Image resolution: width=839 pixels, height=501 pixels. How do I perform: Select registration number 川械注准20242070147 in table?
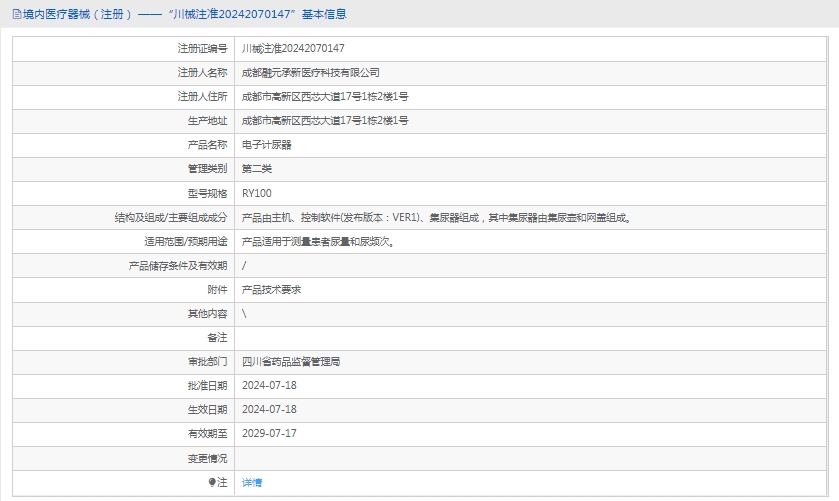pos(293,48)
